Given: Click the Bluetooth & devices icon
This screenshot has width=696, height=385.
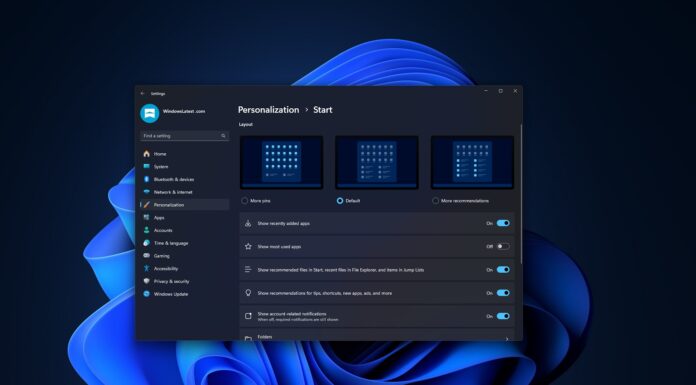Looking at the screenshot, I should pos(146,179).
